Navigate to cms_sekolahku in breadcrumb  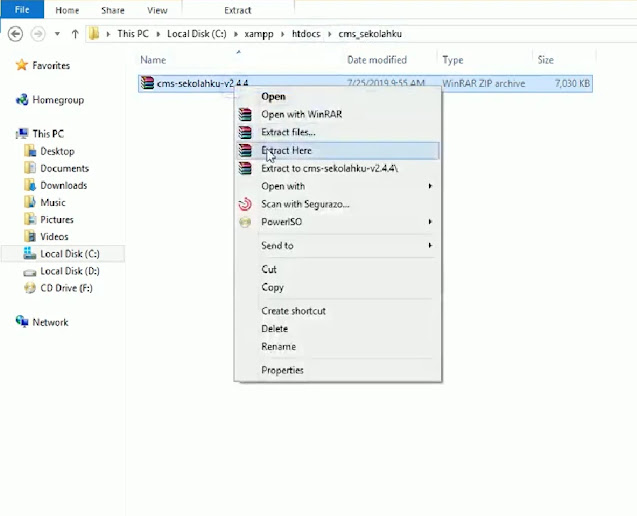pyautogui.click(x=370, y=34)
